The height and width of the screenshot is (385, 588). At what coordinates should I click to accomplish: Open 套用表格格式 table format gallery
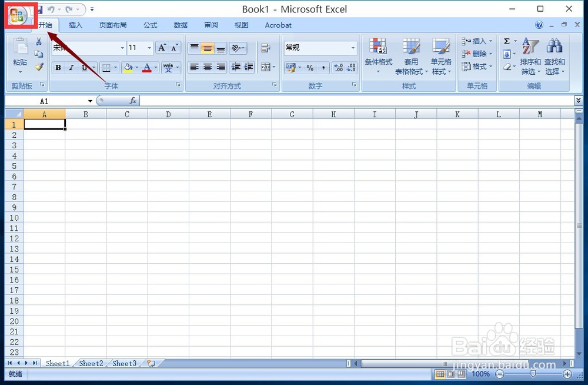point(411,57)
